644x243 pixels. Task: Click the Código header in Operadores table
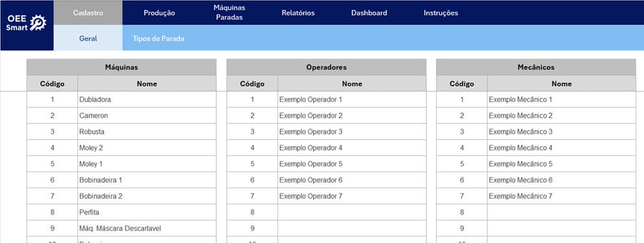point(252,83)
